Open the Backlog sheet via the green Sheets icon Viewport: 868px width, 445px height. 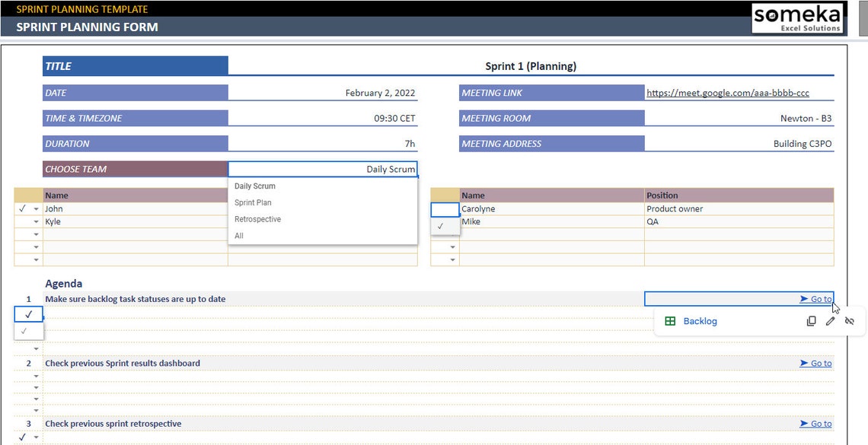click(x=670, y=321)
